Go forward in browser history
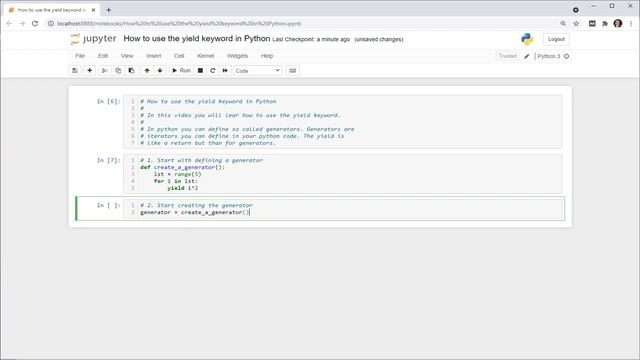Image resolution: width=640 pixels, height=360 pixels. 22,24
